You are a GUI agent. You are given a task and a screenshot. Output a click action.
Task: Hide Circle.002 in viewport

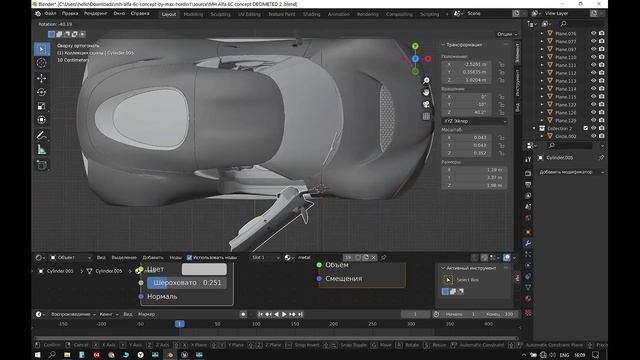(593, 136)
